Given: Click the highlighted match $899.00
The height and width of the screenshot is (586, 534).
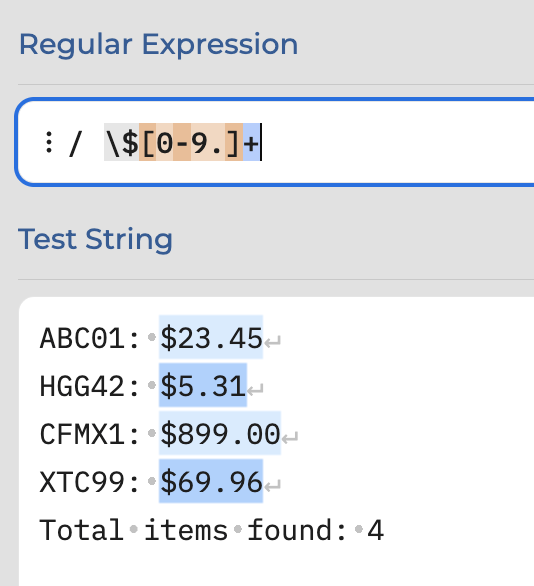Looking at the screenshot, I should (x=220, y=433).
